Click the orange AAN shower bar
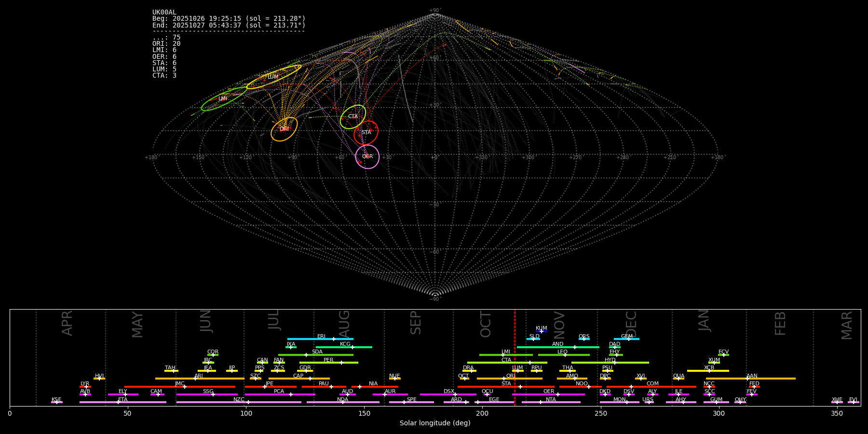Image resolution: width=868 pixels, height=434 pixels. tap(751, 379)
